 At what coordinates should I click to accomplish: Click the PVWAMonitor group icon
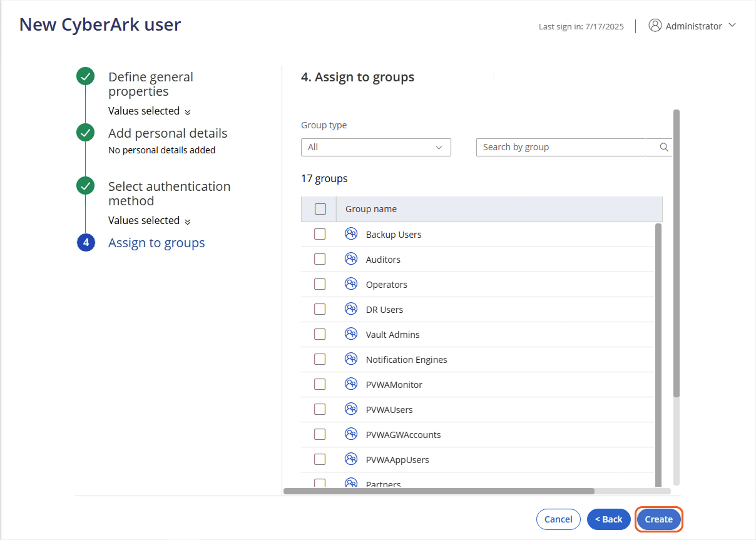tap(351, 384)
